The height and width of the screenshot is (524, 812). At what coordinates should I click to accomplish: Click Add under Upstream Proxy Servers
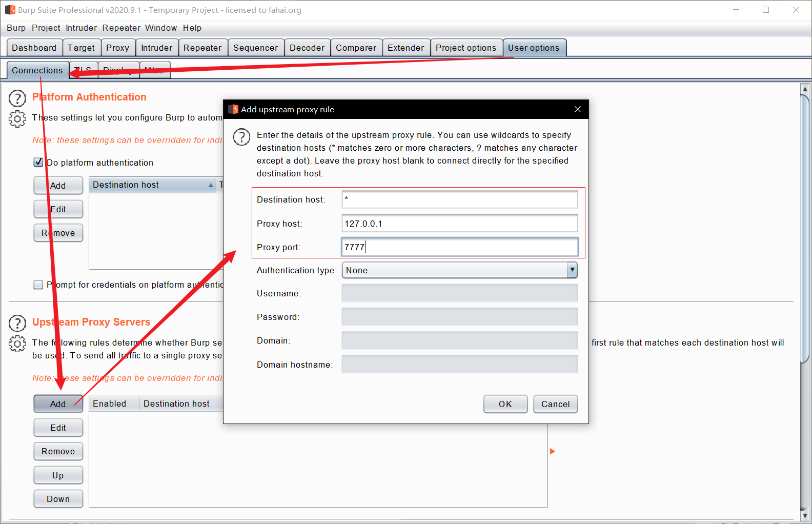[58, 404]
